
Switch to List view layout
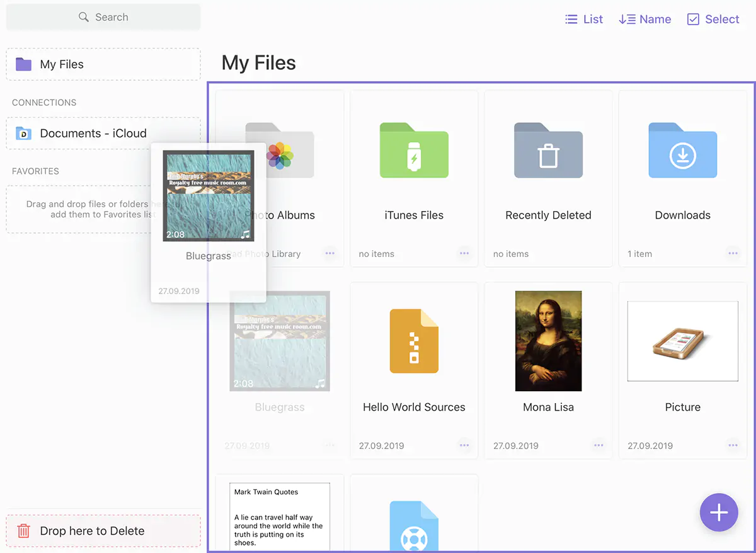[x=584, y=20]
